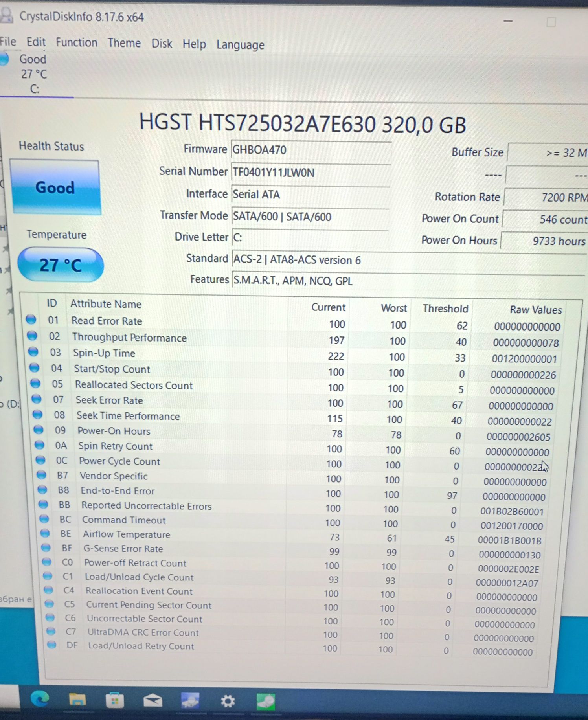This screenshot has height=720, width=588.
Task: Click the Power On Hours 9733 field
Action: pos(544,241)
